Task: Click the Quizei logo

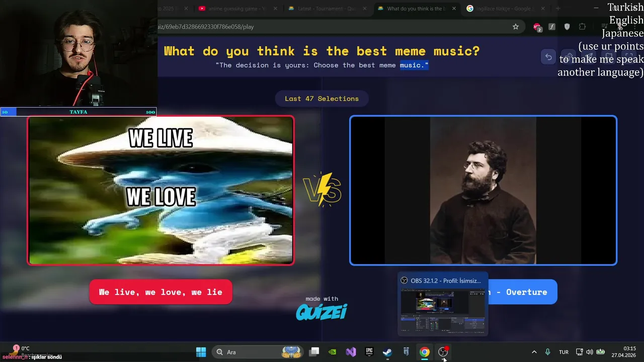Action: (321, 312)
